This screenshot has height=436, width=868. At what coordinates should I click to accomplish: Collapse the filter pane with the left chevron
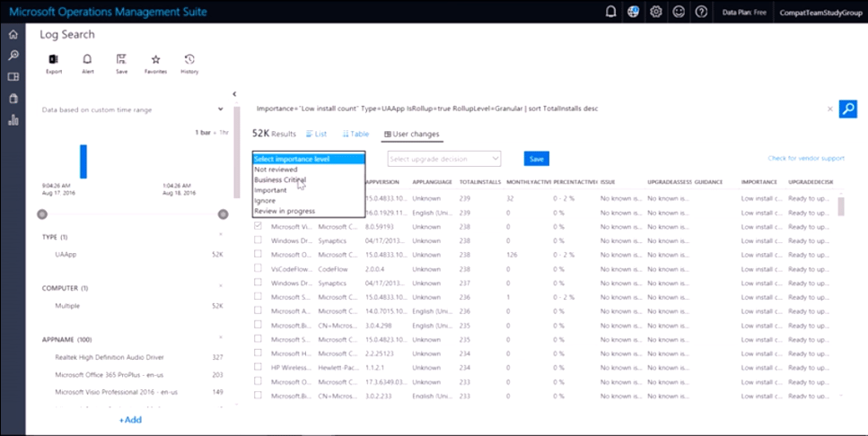point(234,94)
